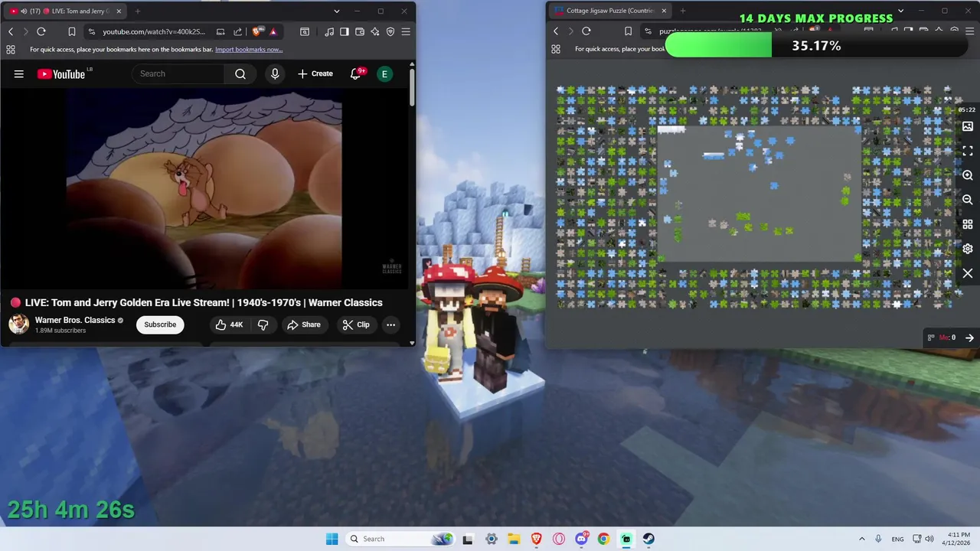
Task: Open the Brave Wallet icon
Action: click(x=360, y=31)
